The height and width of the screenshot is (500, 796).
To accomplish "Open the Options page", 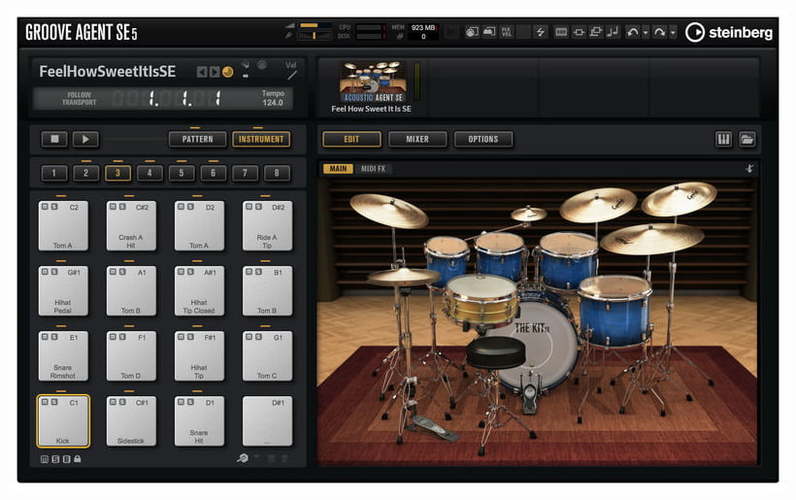I will click(x=483, y=139).
